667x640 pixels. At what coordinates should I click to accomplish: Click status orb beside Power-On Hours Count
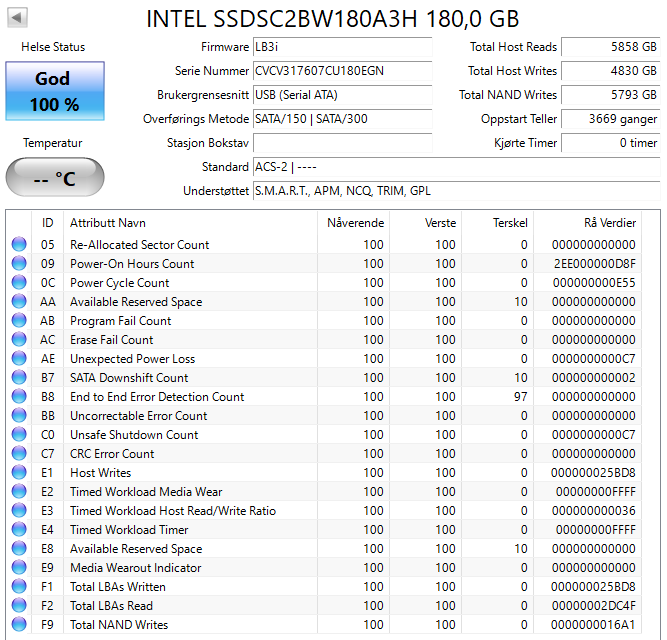[x=19, y=264]
